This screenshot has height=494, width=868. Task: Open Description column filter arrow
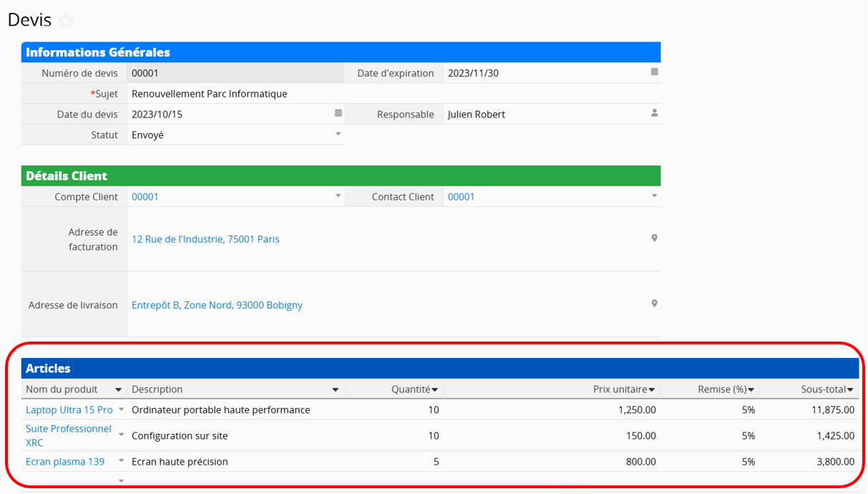[336, 389]
